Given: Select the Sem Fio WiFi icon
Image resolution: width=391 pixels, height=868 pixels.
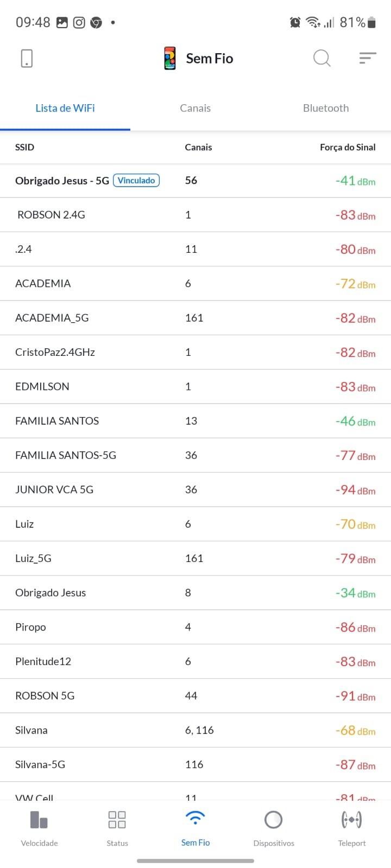Looking at the screenshot, I should click(195, 819).
